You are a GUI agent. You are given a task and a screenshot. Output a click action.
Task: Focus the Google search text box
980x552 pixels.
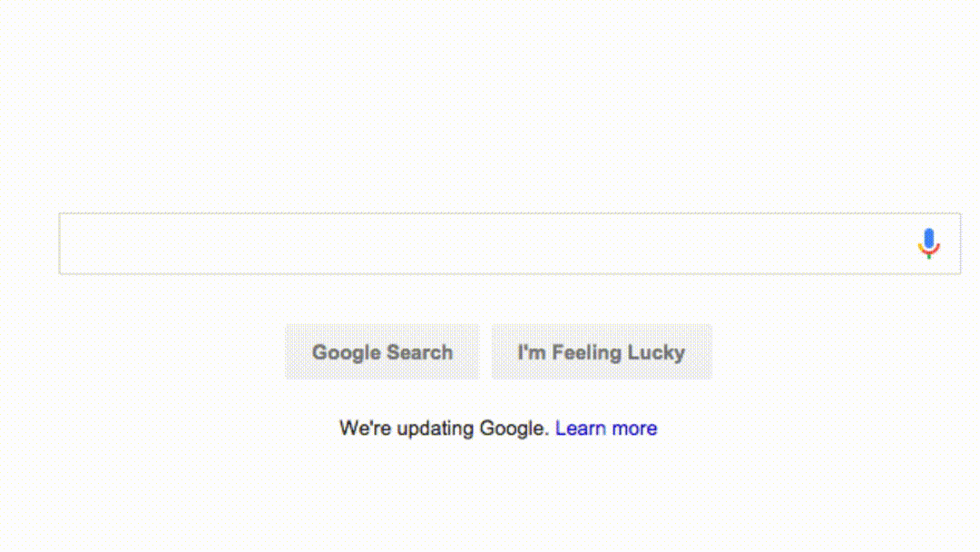481,243
